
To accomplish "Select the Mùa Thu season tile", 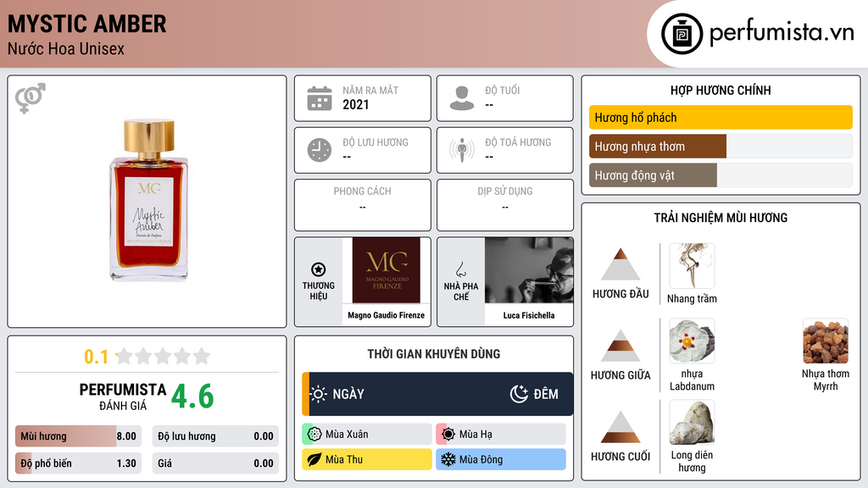I will [x=367, y=459].
